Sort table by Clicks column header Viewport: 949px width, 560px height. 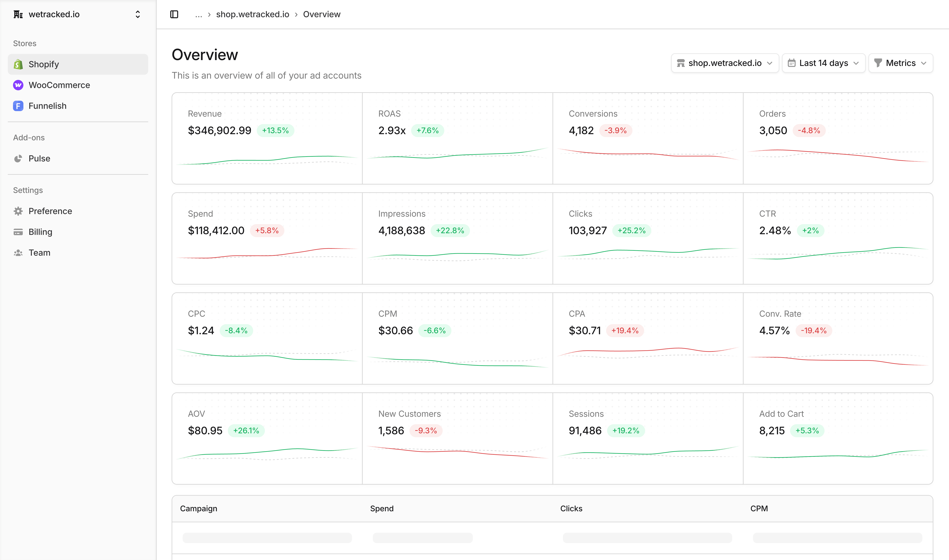(571, 509)
